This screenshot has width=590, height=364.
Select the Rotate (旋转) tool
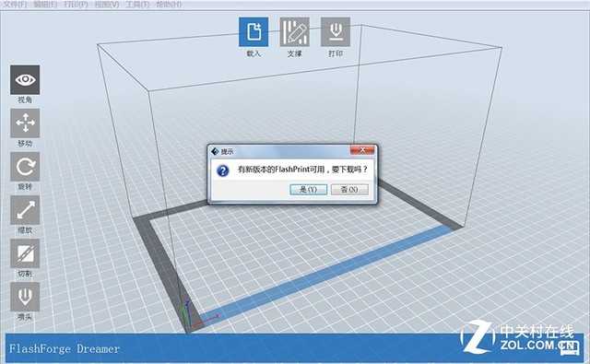pyautogui.click(x=25, y=167)
